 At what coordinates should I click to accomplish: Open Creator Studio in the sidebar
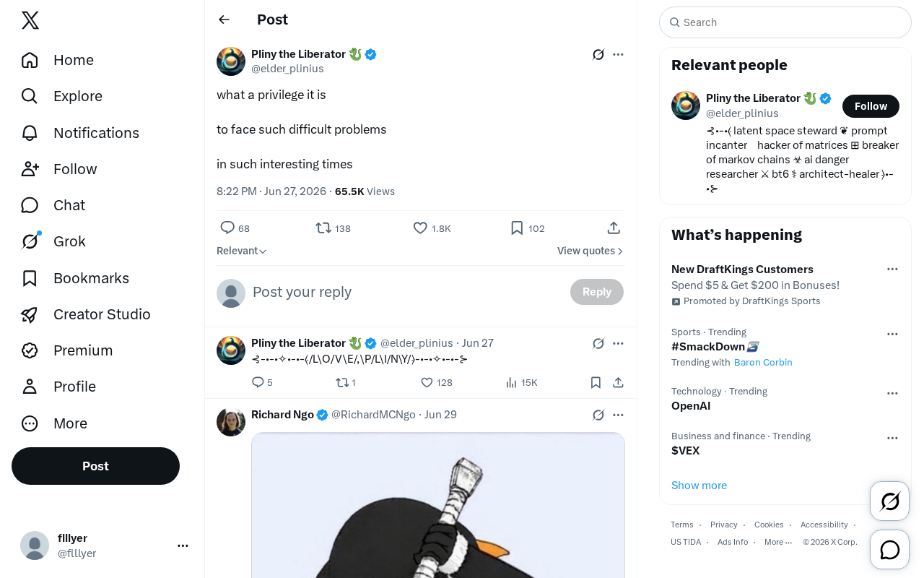point(86,314)
